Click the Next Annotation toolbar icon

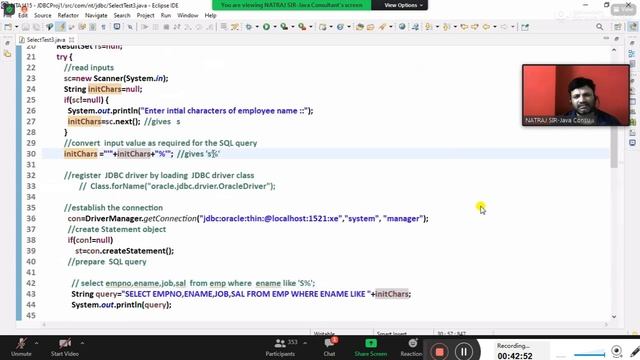click(x=429, y=27)
